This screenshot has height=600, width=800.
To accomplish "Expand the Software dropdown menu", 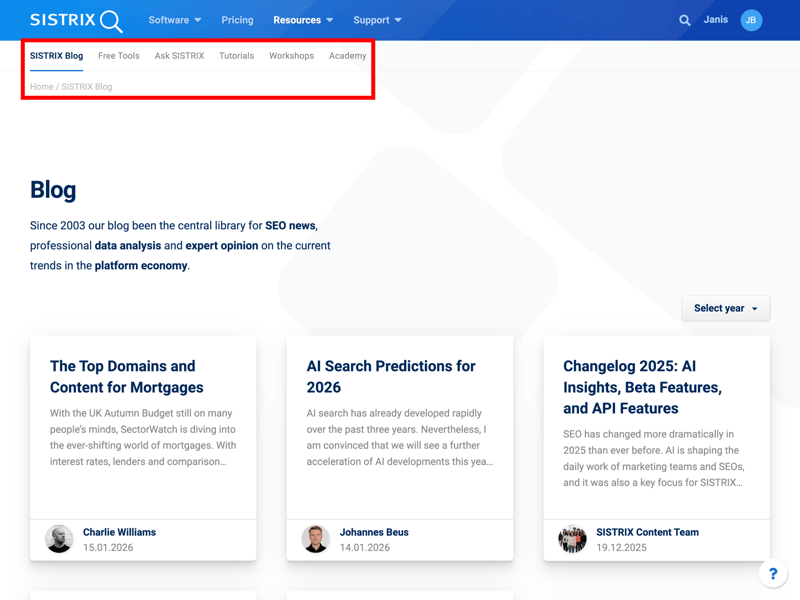I will [175, 20].
